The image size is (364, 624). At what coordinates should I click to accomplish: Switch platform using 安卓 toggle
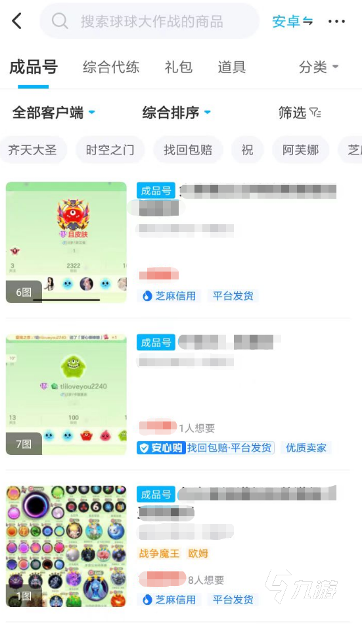(292, 21)
